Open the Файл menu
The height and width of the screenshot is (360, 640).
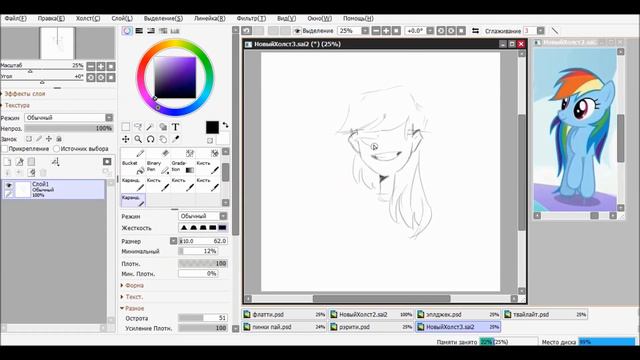[16, 18]
